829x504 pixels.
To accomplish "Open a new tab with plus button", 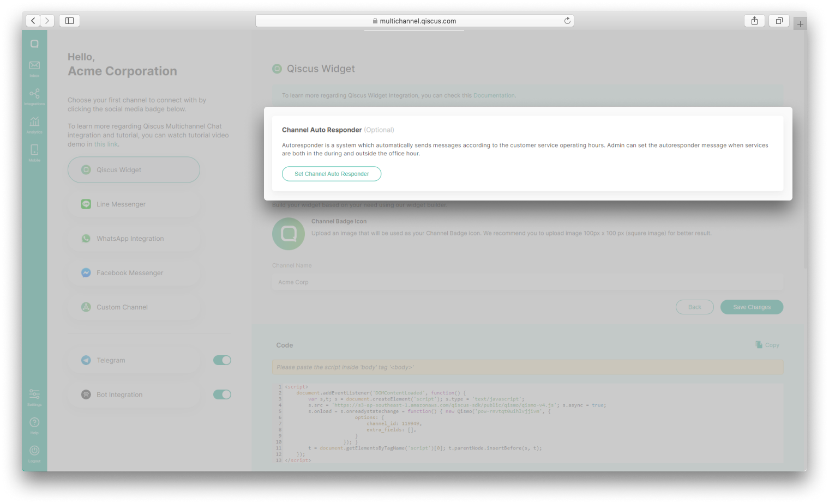I will 800,24.
